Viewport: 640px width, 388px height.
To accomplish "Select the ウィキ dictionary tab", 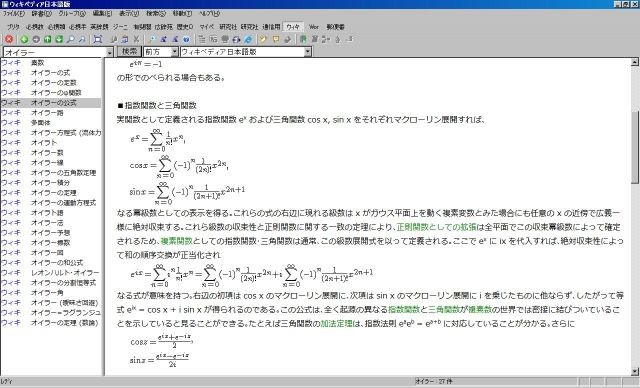I will click(x=293, y=27).
